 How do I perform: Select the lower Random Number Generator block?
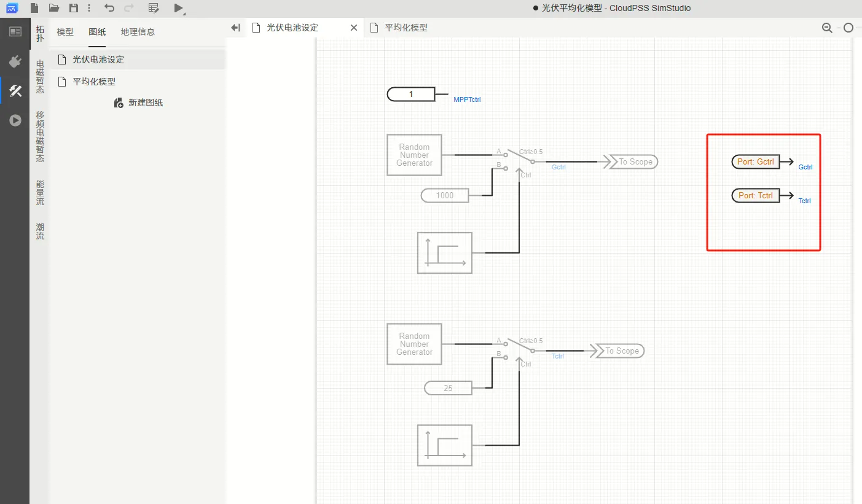point(414,344)
